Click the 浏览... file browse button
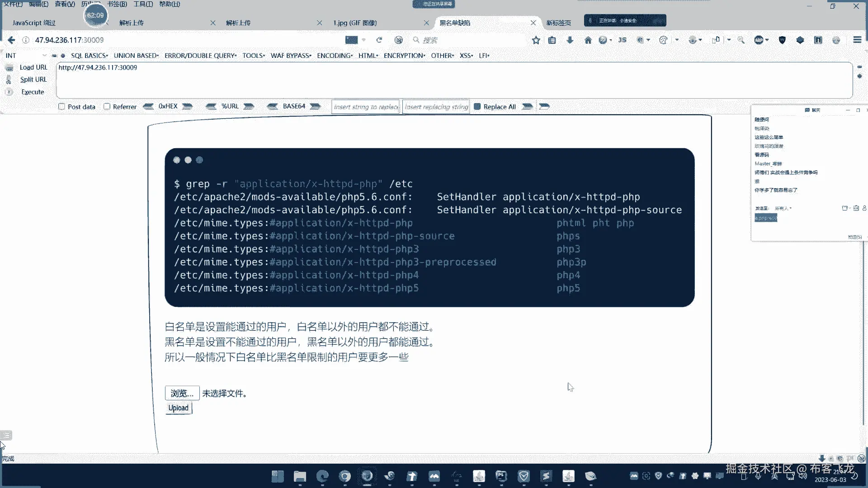This screenshot has width=868, height=488. 182,393
